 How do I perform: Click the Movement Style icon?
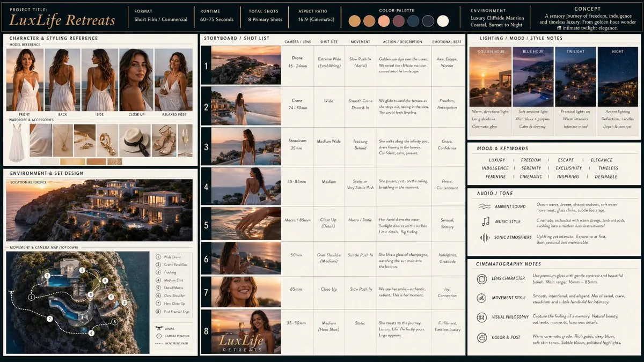point(481,298)
